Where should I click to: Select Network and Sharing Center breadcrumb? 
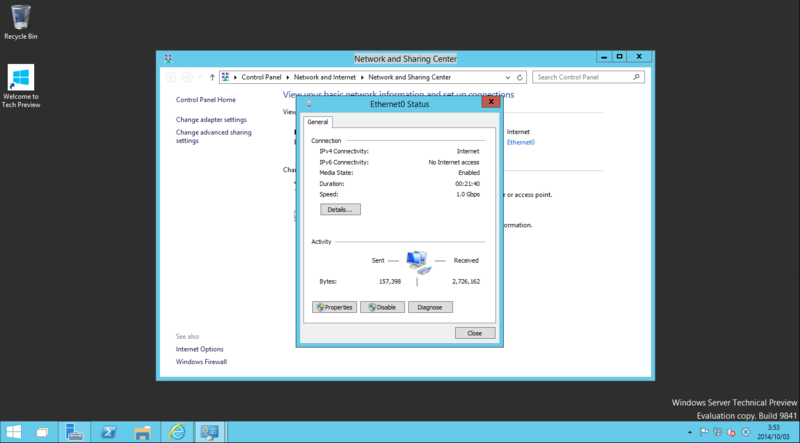410,77
